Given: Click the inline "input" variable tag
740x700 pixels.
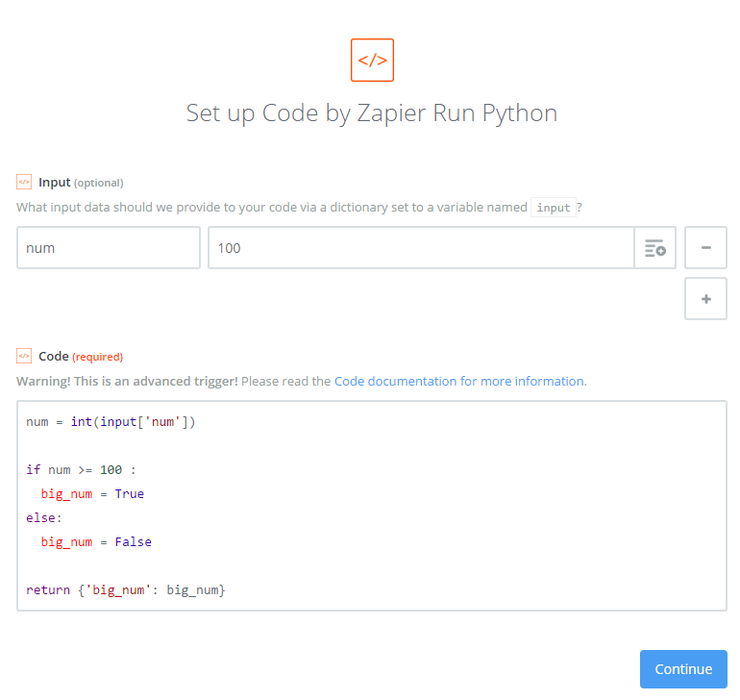Looking at the screenshot, I should [554, 208].
